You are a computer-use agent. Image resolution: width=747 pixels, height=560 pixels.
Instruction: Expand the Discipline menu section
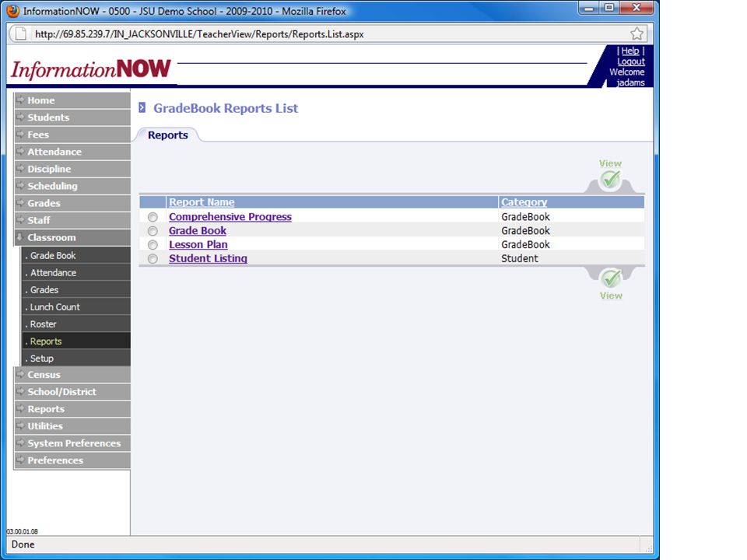point(72,169)
